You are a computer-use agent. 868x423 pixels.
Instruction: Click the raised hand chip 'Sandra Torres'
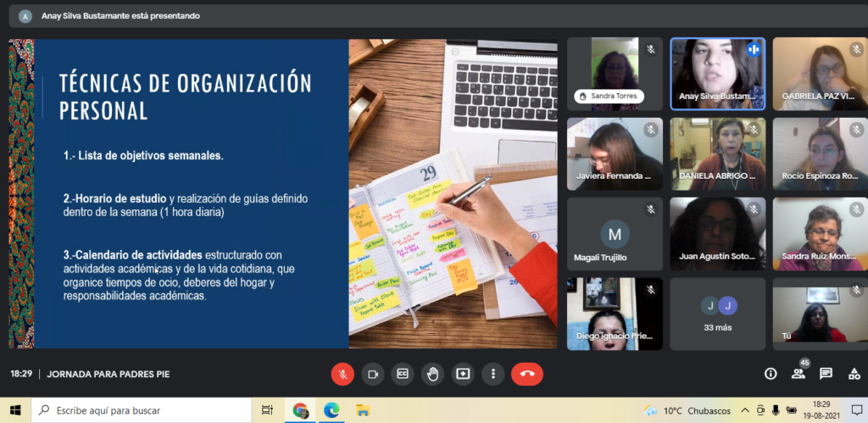coord(609,96)
